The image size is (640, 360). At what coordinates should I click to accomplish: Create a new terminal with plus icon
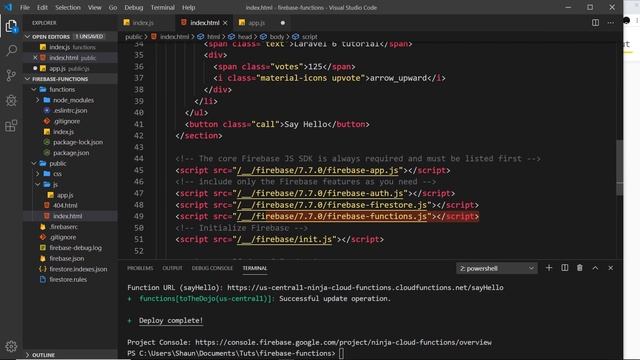coord(549,268)
